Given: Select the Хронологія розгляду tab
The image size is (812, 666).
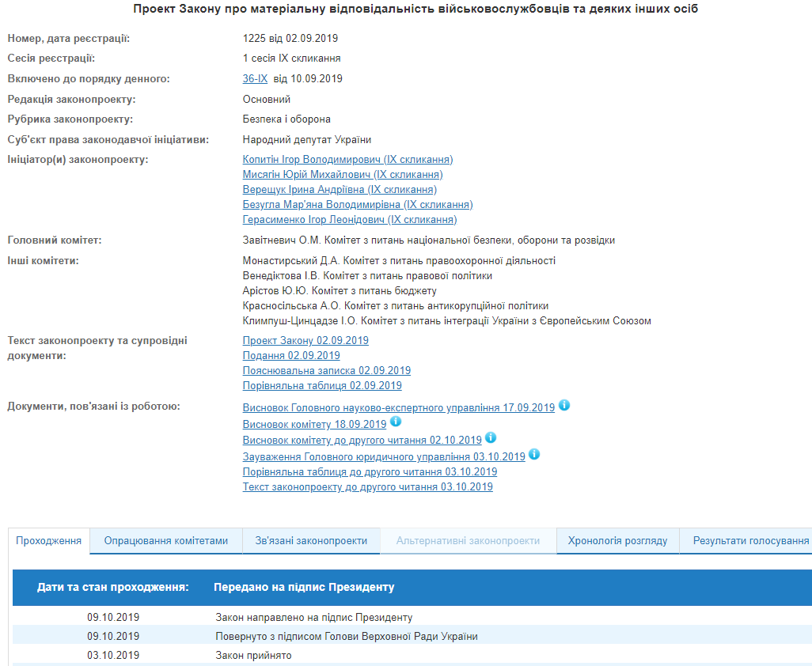Looking at the screenshot, I should click(617, 541).
